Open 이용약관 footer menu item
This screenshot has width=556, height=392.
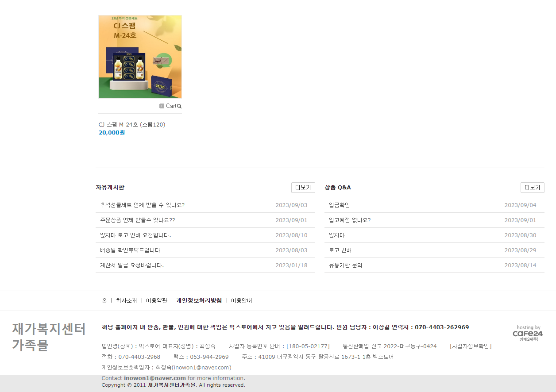click(x=156, y=301)
